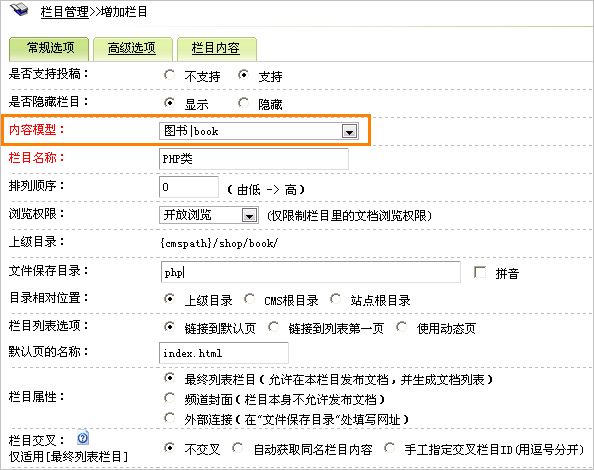Select 使用动态页 list option
The image size is (594, 470).
[x=402, y=326]
